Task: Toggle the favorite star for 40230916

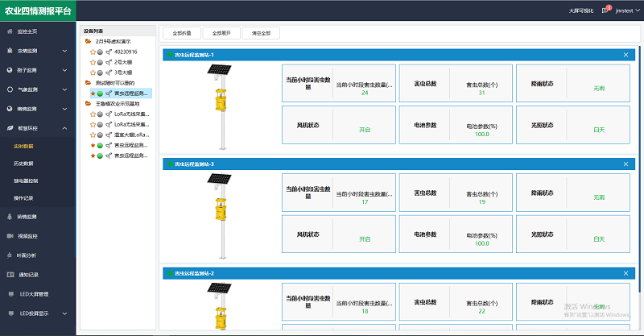Action: click(x=93, y=52)
